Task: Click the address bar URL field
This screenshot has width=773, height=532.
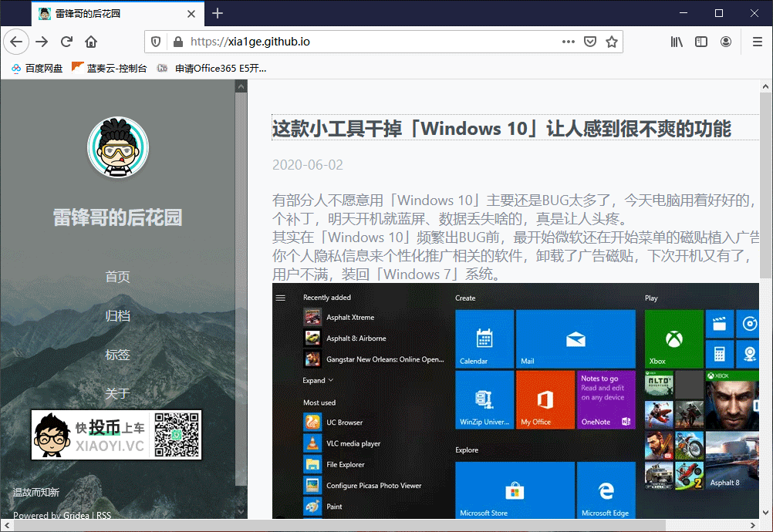Action: coord(375,42)
